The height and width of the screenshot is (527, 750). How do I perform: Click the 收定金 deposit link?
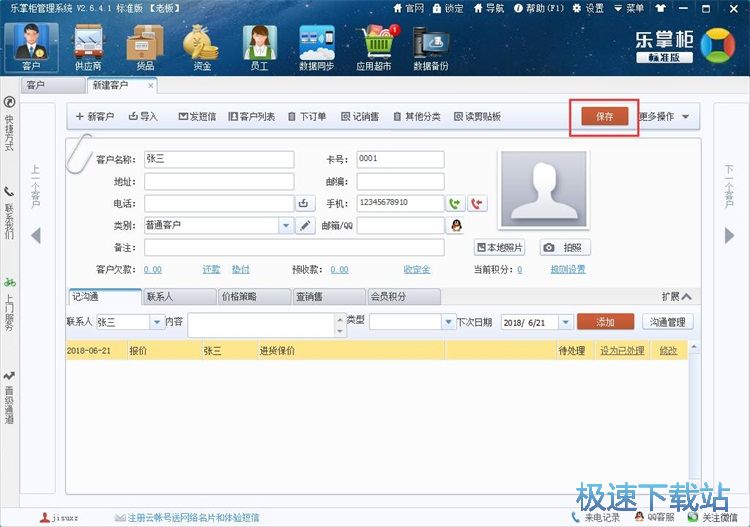click(x=417, y=270)
